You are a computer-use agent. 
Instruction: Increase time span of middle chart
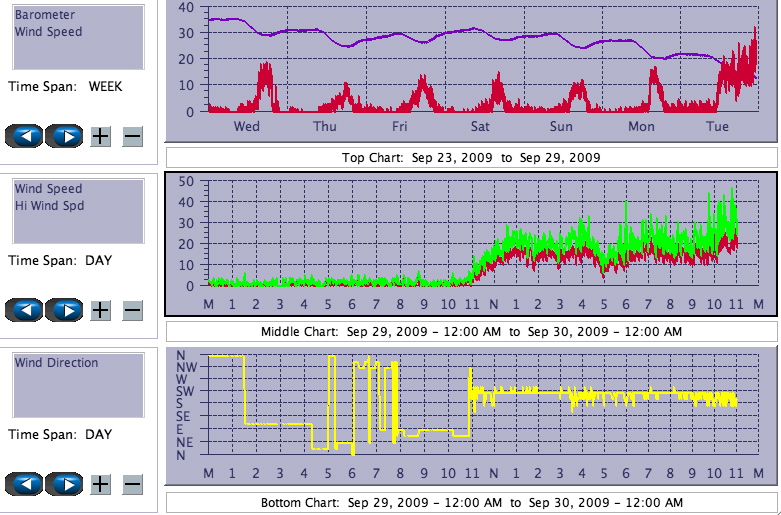(x=101, y=310)
